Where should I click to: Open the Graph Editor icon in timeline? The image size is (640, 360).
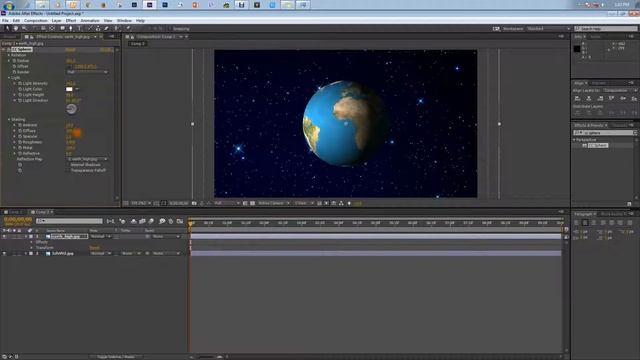click(x=180, y=221)
